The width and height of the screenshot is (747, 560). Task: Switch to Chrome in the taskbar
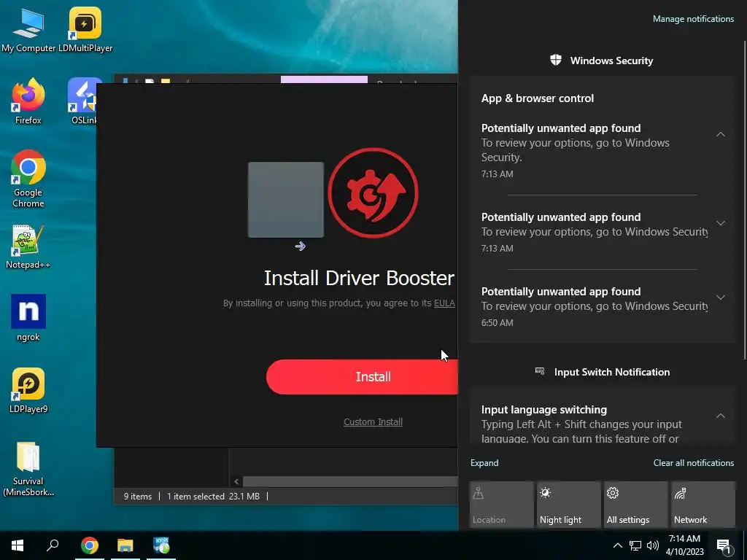(89, 545)
